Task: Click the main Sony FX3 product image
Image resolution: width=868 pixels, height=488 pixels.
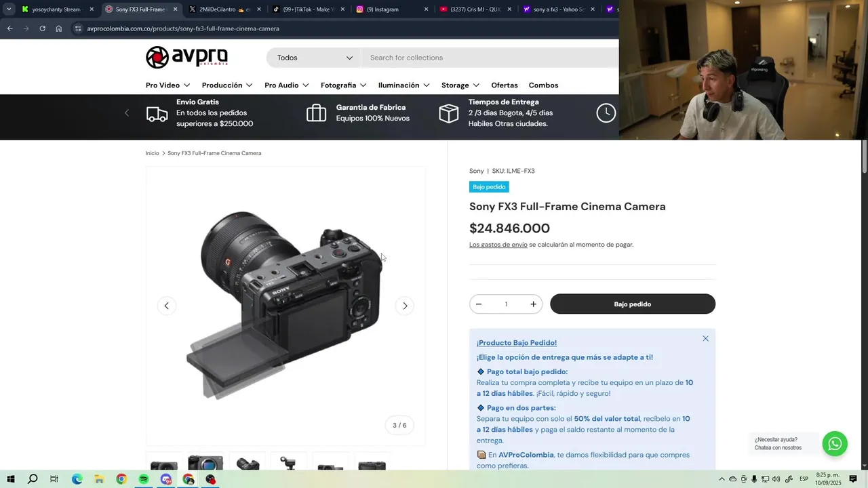Action: 285,305
